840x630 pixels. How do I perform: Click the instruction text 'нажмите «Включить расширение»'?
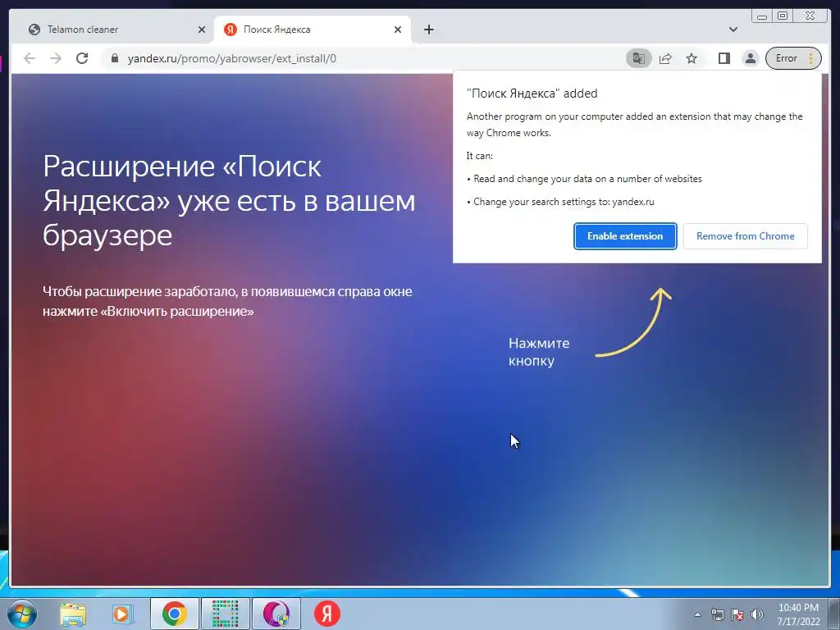[x=148, y=311]
